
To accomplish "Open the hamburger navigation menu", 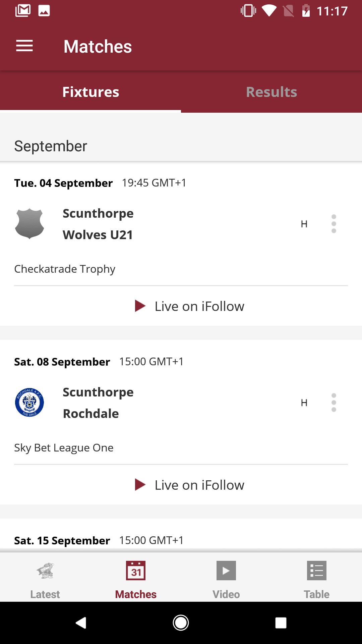I will coord(24,46).
